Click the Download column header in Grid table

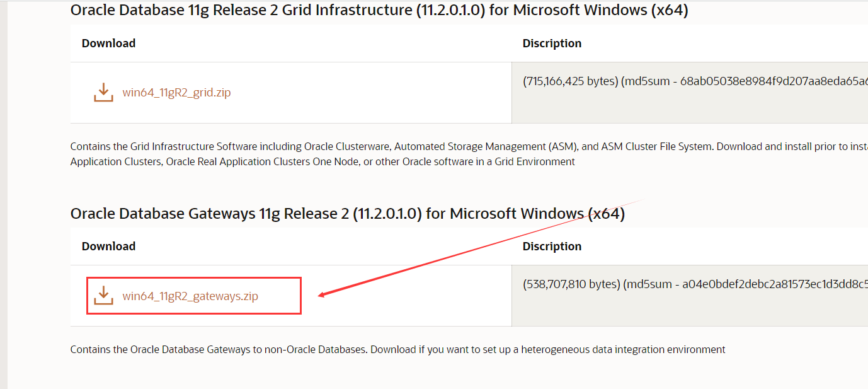click(108, 44)
